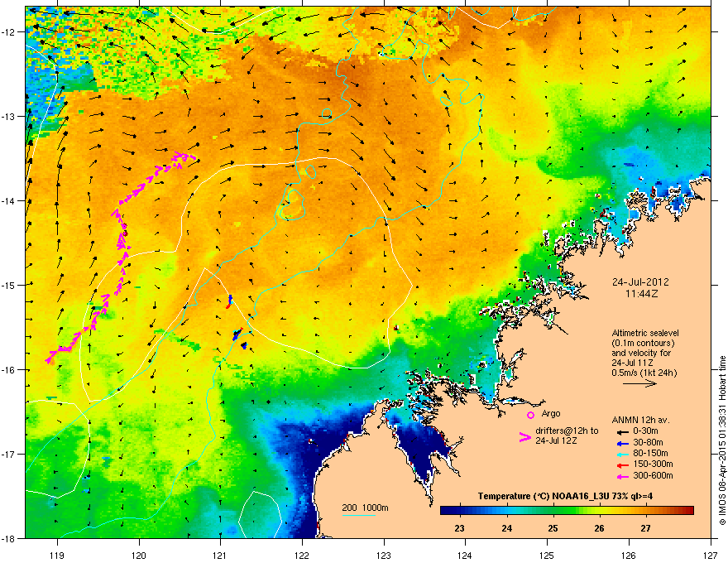Click the -12 latitude axis label
The height and width of the screenshot is (563, 728).
[9, 32]
